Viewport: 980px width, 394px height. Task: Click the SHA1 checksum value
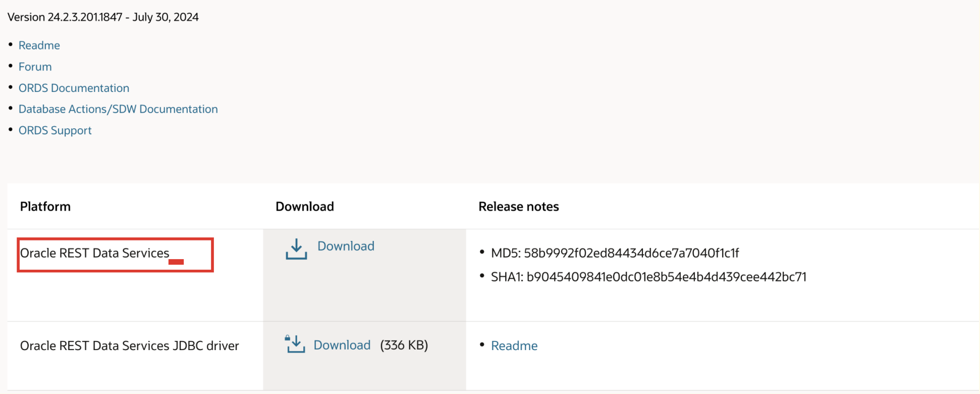(666, 277)
